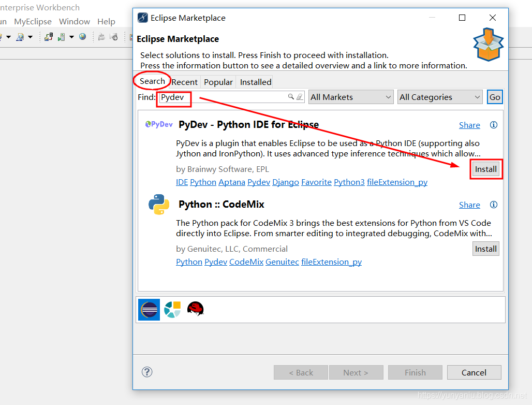Click the Django tag link

tap(285, 182)
